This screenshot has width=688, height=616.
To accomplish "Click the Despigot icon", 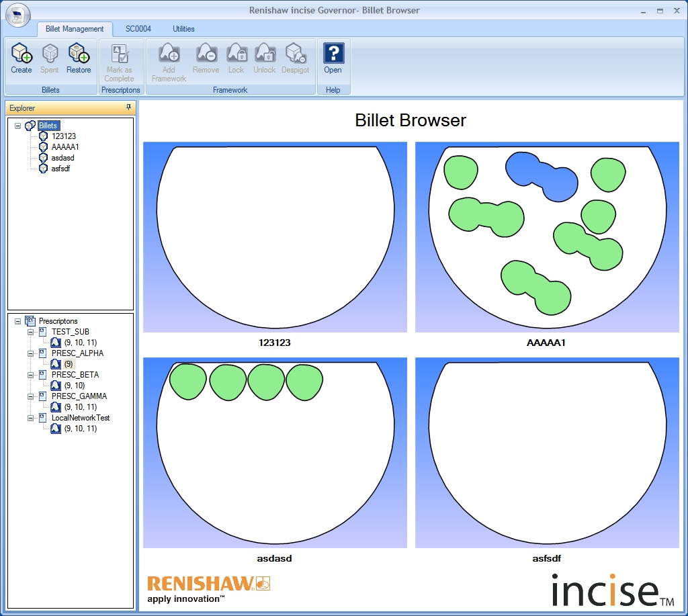I will (296, 54).
